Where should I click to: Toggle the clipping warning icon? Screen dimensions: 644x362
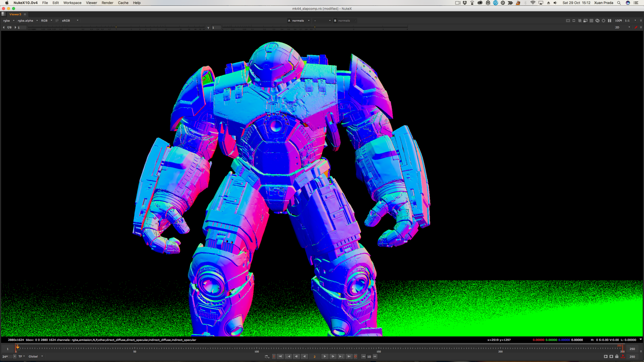tap(568, 21)
